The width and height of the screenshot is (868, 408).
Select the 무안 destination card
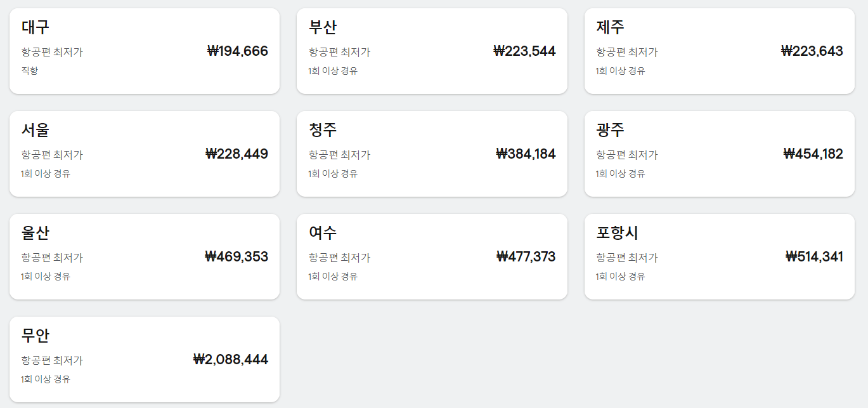click(145, 359)
